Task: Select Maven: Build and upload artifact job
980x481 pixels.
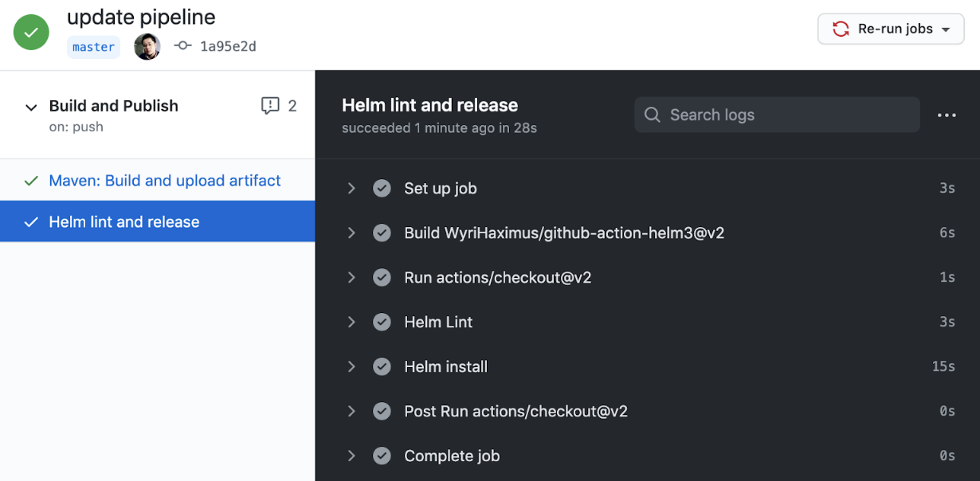Action: click(x=164, y=181)
